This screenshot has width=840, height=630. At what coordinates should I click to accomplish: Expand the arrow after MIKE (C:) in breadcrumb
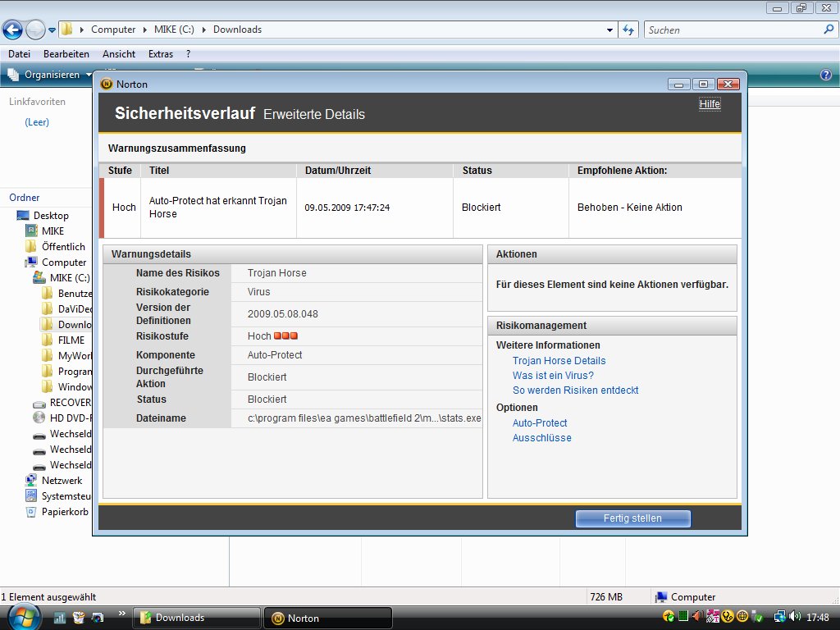pos(203,30)
